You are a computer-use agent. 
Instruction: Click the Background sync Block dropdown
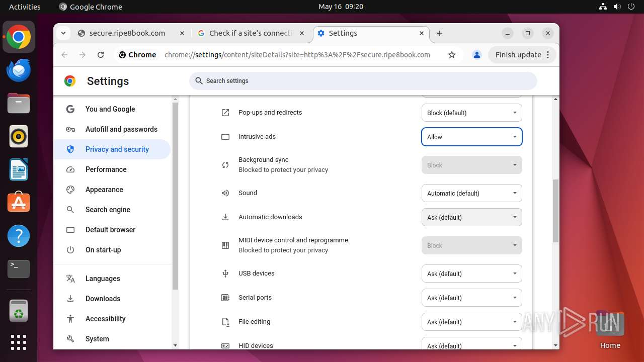click(471, 165)
